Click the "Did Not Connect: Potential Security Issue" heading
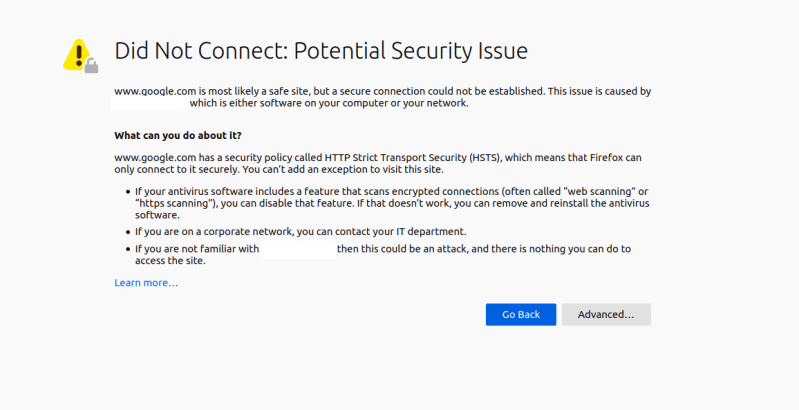 [x=321, y=50]
